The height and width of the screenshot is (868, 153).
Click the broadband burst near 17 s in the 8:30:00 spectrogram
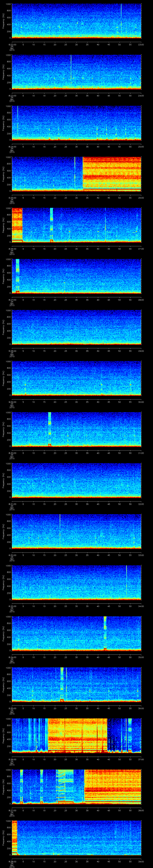coord(50,429)
